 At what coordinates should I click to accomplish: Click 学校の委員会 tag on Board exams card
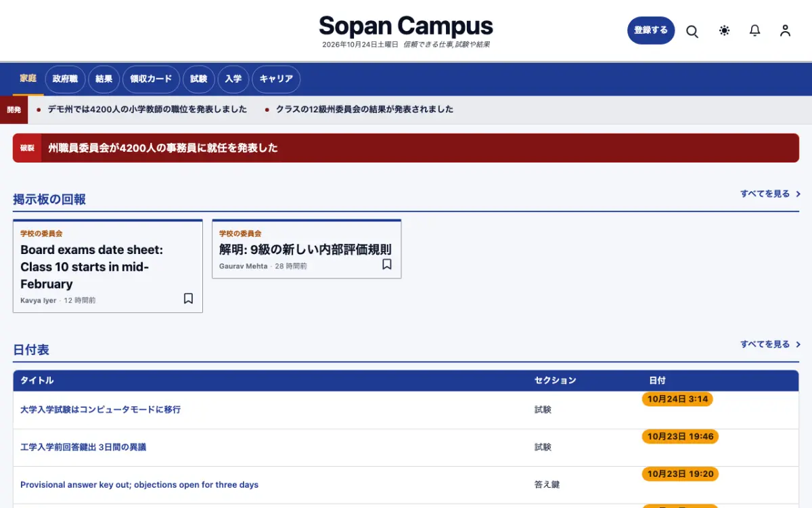(x=41, y=234)
